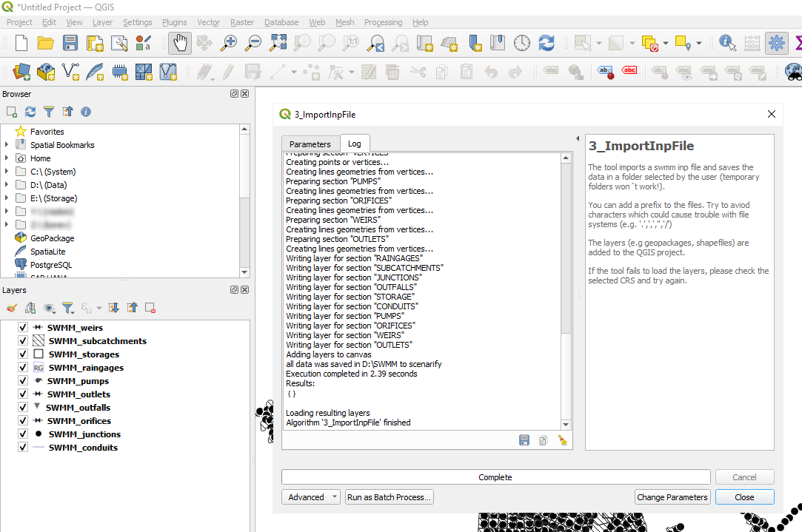This screenshot has height=532, width=802.
Task: Click the Zoom In magnifier tool
Action: point(229,43)
